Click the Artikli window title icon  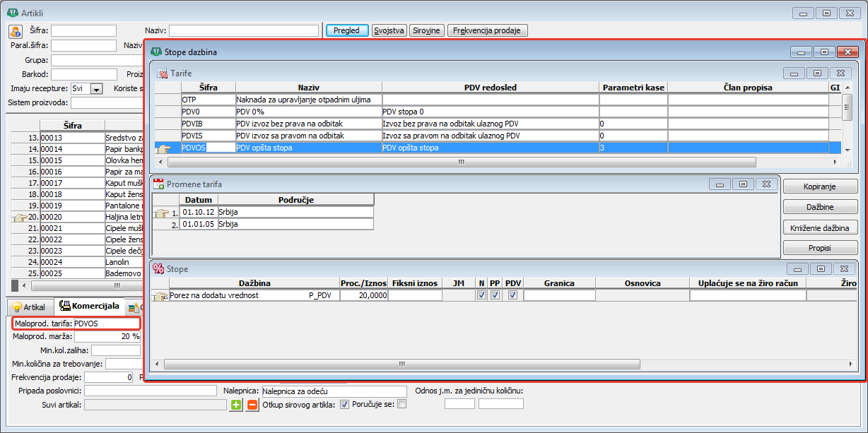pos(12,13)
